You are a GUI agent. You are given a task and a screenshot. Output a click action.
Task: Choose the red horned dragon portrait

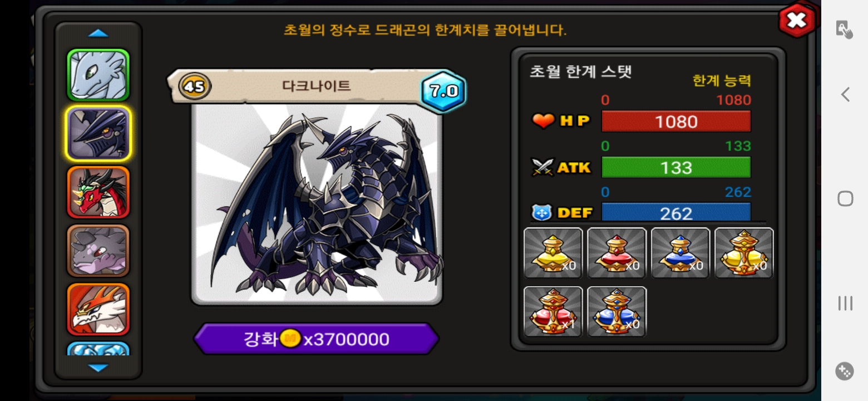[x=98, y=192]
